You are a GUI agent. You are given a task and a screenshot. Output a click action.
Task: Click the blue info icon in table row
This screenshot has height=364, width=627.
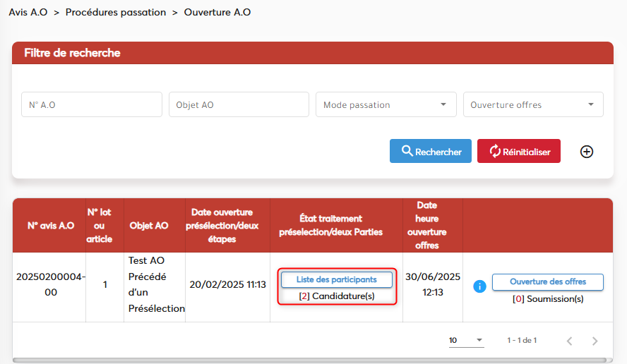tap(480, 286)
